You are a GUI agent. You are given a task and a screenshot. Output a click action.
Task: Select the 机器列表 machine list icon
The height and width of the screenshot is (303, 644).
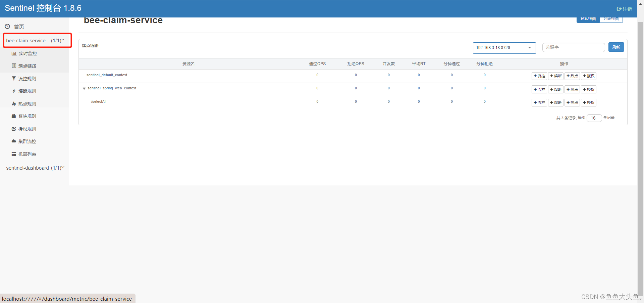[14, 154]
